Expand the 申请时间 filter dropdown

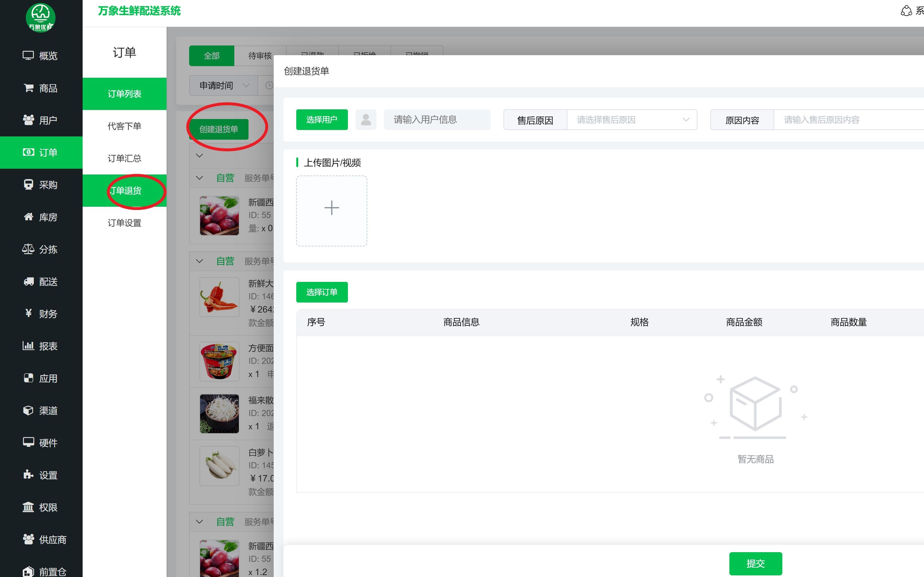click(224, 85)
